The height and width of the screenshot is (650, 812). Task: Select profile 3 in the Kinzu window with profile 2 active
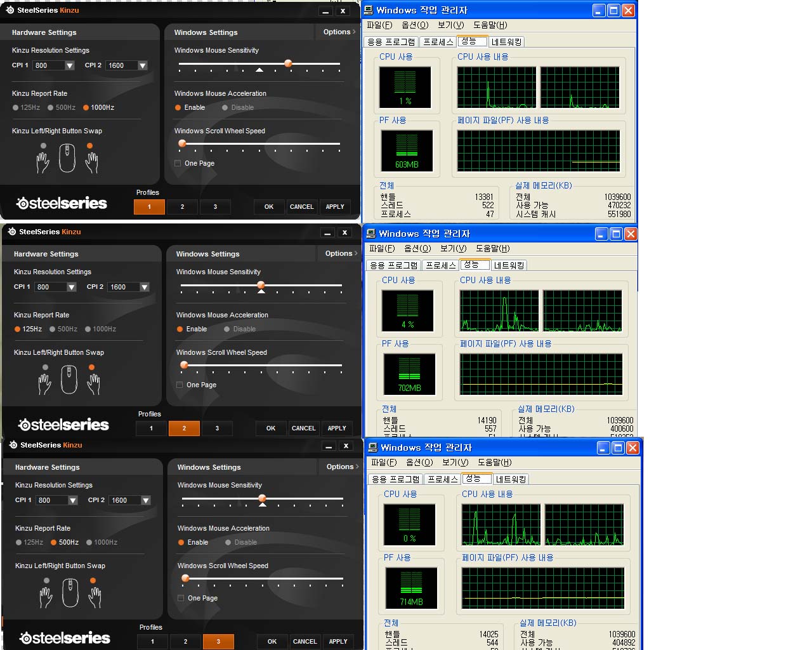pos(217,428)
